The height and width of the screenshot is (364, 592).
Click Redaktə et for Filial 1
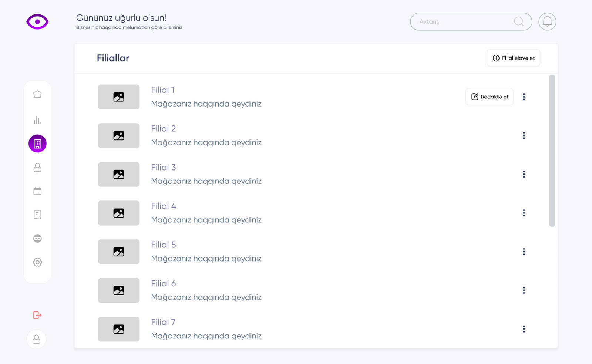coord(489,97)
